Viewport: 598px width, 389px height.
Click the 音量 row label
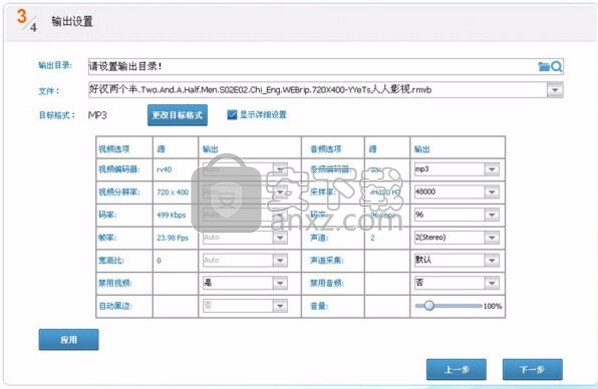coord(319,306)
